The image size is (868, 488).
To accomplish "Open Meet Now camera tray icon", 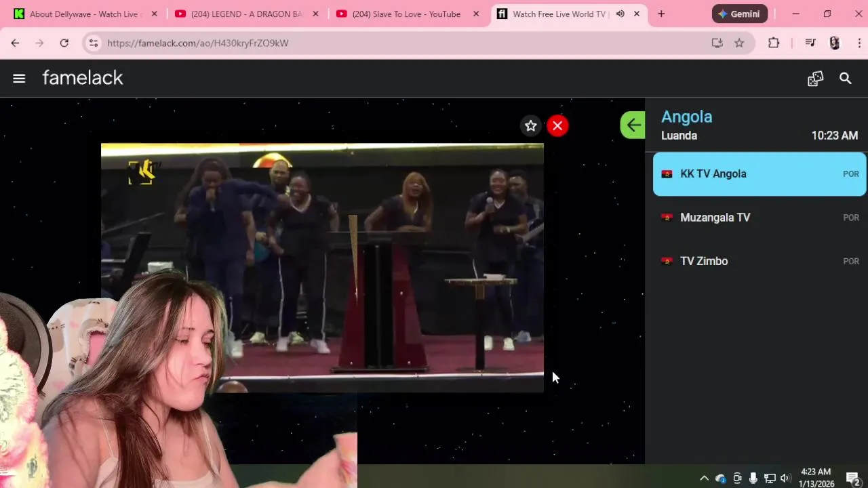I will [x=737, y=478].
